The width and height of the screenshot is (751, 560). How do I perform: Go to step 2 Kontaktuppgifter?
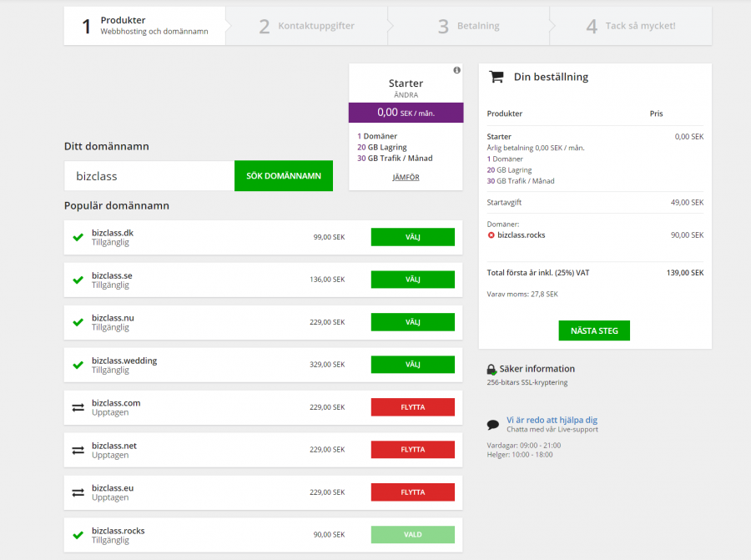(x=306, y=26)
